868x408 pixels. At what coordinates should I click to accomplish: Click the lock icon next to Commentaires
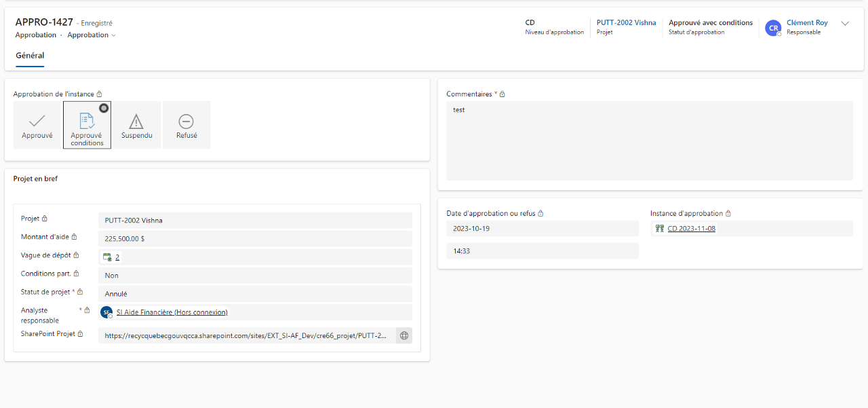(502, 94)
